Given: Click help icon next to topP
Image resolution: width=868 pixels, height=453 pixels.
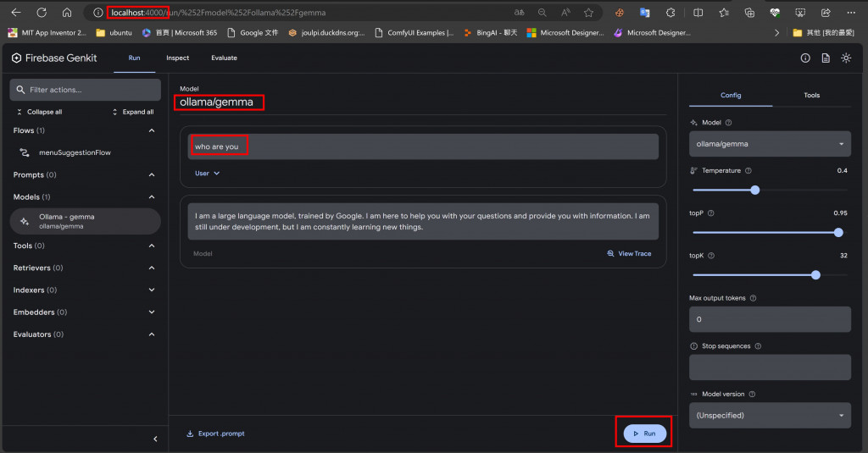Looking at the screenshot, I should [711, 213].
